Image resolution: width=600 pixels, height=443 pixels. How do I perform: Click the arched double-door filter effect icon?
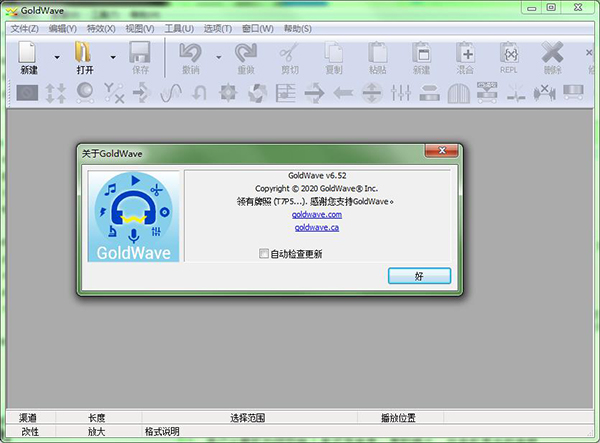[x=458, y=93]
